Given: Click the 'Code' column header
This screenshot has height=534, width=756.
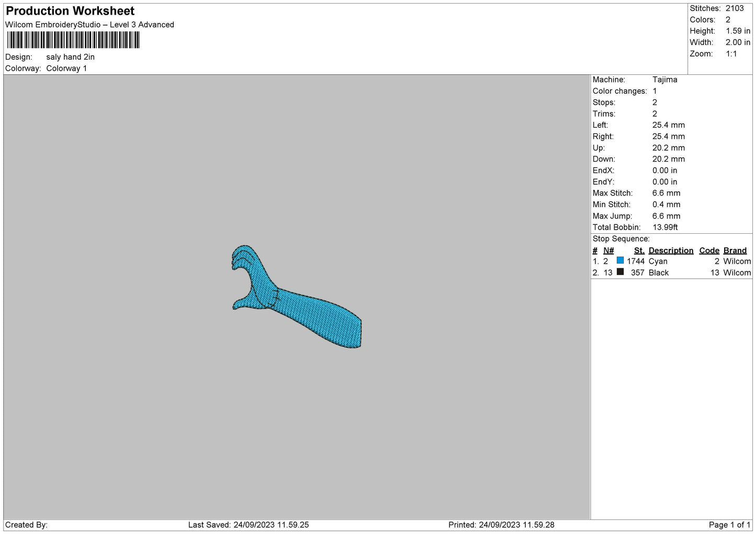Looking at the screenshot, I should [x=709, y=251].
